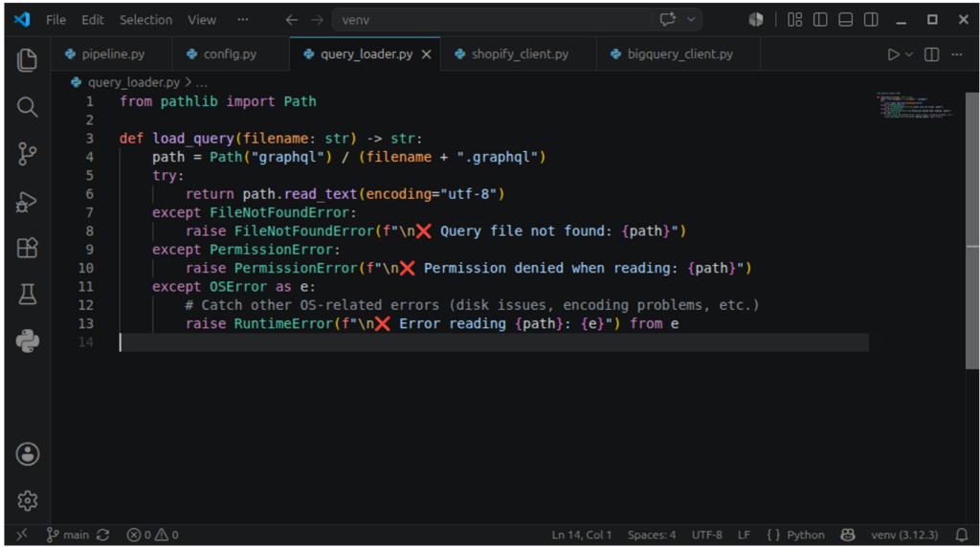Click query_loader.py in the breadcrumb

134,82
